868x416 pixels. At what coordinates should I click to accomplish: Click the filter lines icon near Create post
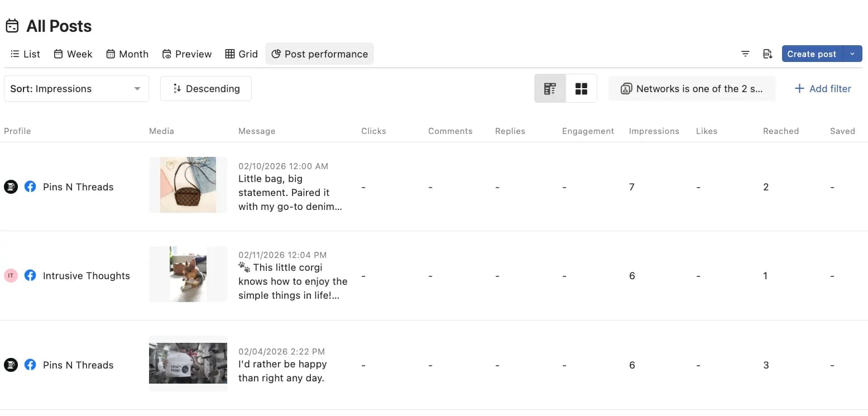tap(745, 54)
